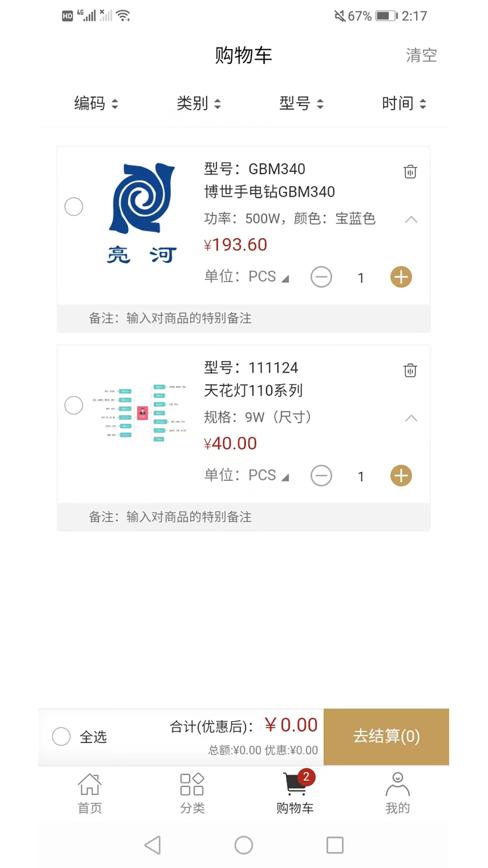Increase quantity of 天花灯110系列
Screen dimensions: 488x868
tap(401, 476)
